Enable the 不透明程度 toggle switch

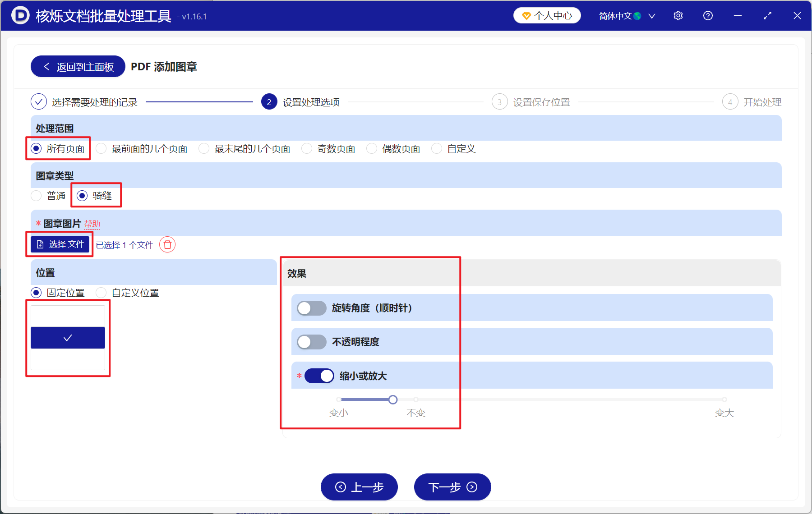click(x=311, y=342)
